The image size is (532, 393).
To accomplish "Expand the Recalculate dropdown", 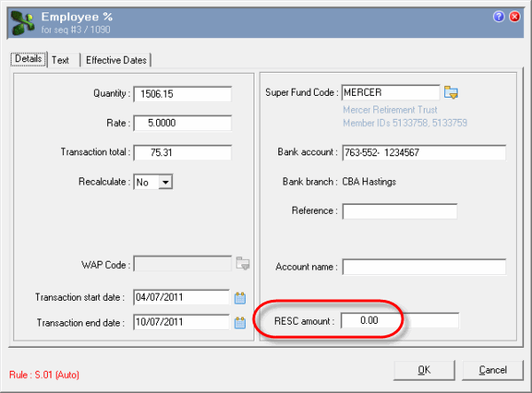I will (x=165, y=182).
